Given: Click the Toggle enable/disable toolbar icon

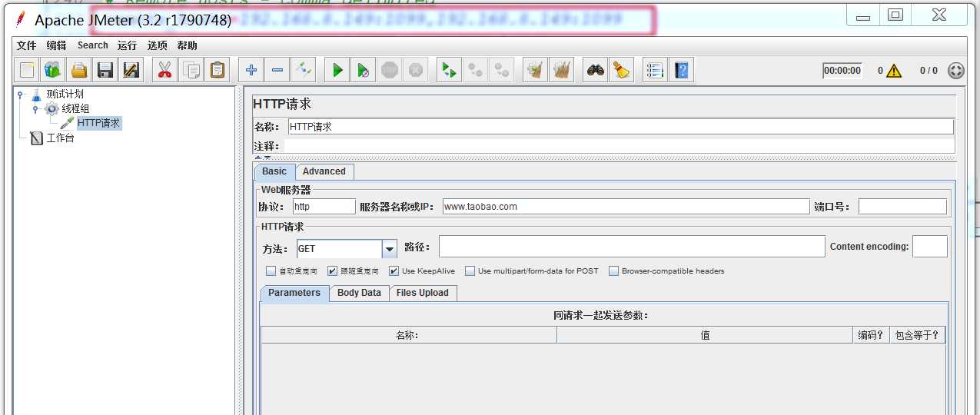Looking at the screenshot, I should click(x=304, y=71).
